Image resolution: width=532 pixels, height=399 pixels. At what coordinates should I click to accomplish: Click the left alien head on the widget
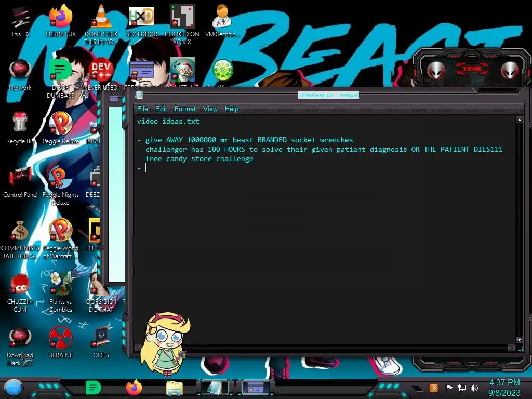pyautogui.click(x=436, y=70)
